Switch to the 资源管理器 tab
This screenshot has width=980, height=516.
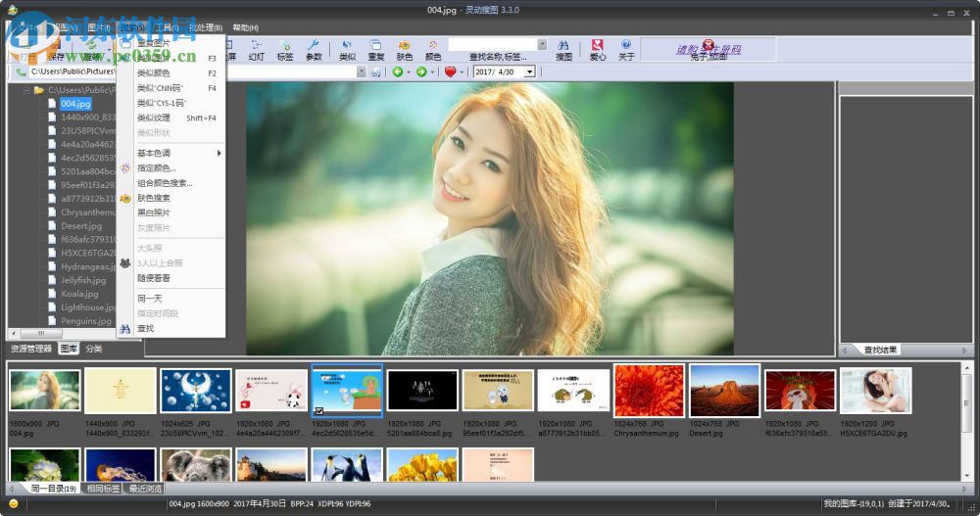31,349
